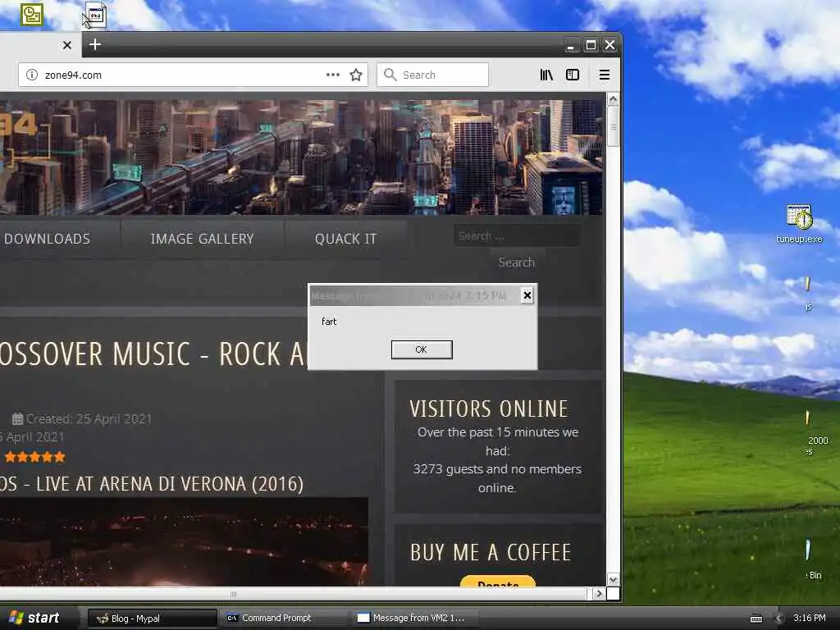Expand hidden tray icons arrow

778,619
